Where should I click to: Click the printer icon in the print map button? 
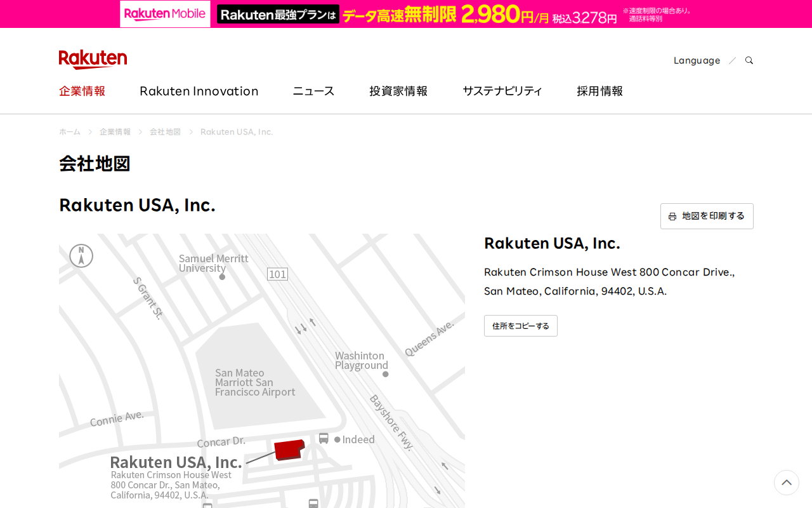(x=672, y=217)
